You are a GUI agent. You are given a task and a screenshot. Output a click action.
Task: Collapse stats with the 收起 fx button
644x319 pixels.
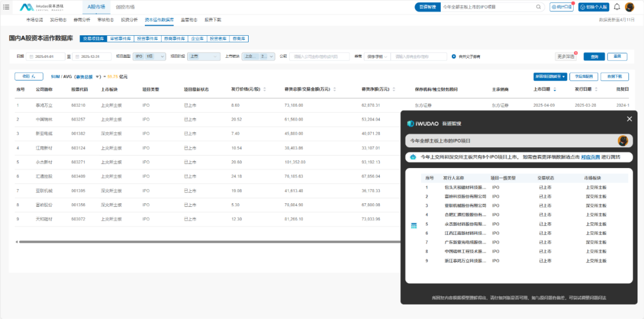29,76
